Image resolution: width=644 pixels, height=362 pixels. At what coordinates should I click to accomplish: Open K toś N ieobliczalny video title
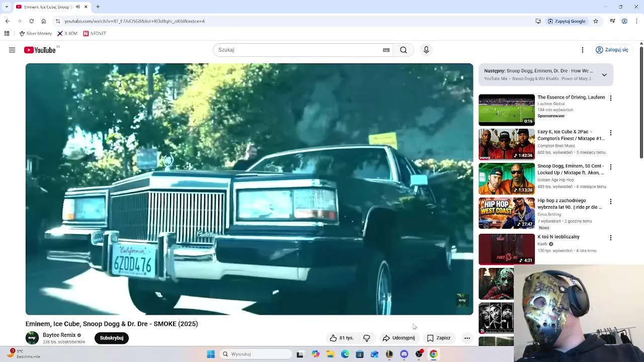(558, 237)
